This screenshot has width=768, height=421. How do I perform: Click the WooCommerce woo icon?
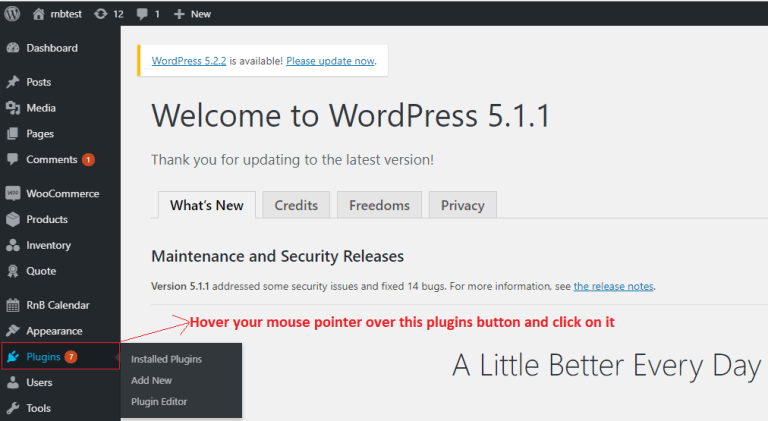[x=13, y=193]
